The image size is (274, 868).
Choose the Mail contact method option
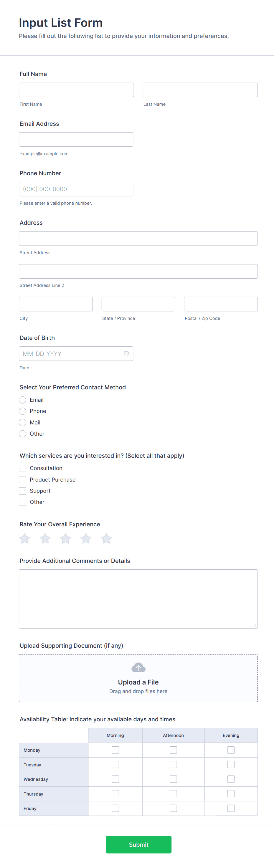tap(23, 423)
